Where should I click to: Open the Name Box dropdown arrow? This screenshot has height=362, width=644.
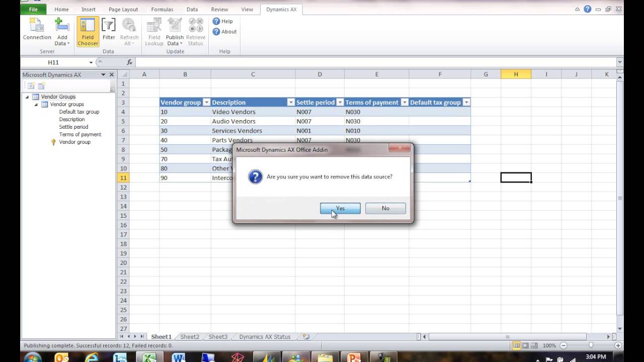click(x=91, y=62)
